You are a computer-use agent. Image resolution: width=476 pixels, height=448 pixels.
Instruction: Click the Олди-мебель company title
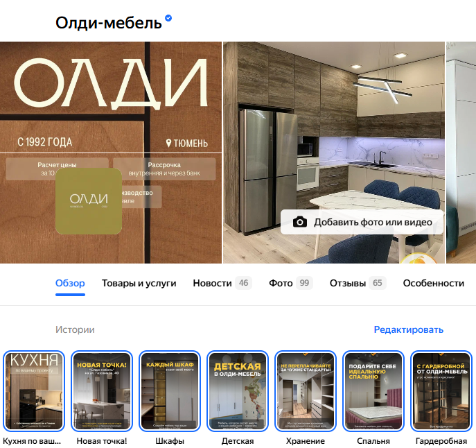[x=108, y=23]
